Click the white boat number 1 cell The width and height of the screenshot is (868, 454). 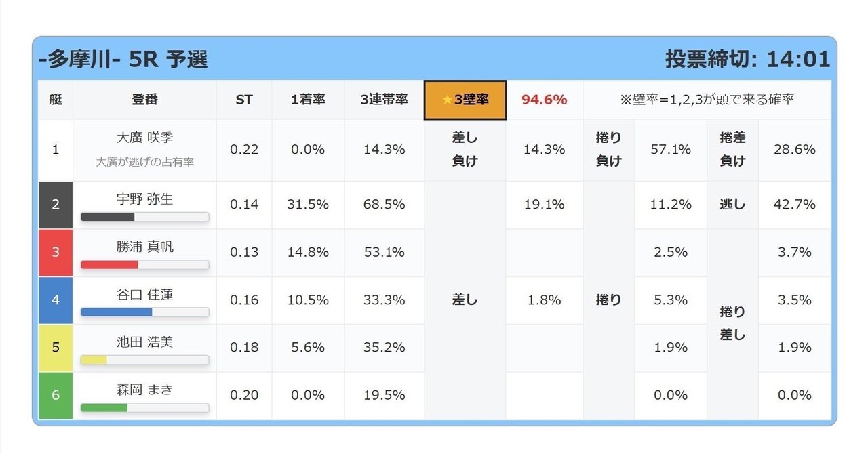[x=56, y=149]
